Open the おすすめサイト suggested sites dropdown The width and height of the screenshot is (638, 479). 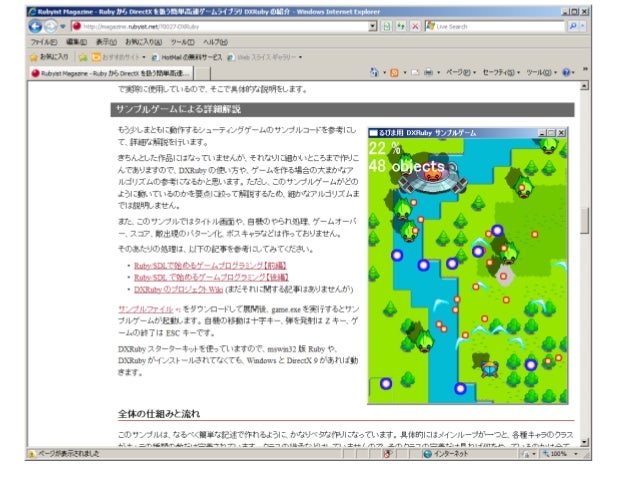click(x=118, y=57)
